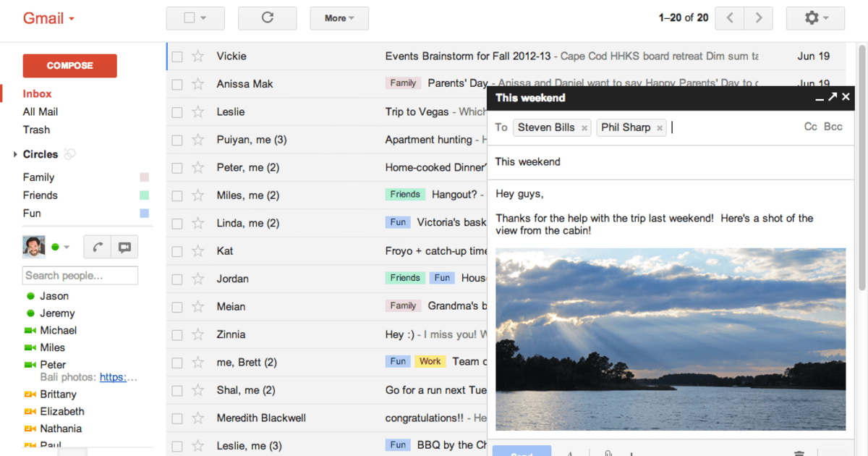Open the Gmail product dropdown

pos(48,18)
